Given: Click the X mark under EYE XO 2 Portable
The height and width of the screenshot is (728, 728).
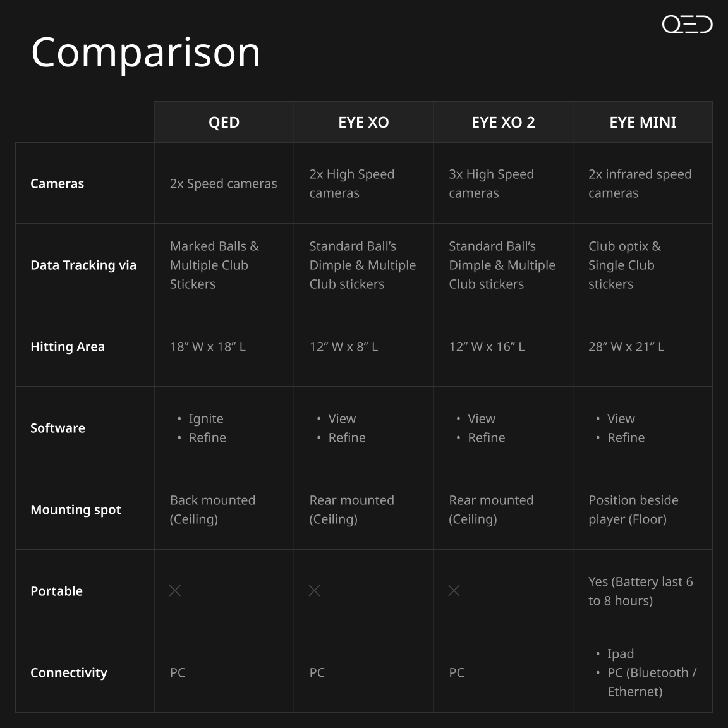Looking at the screenshot, I should 454,591.
